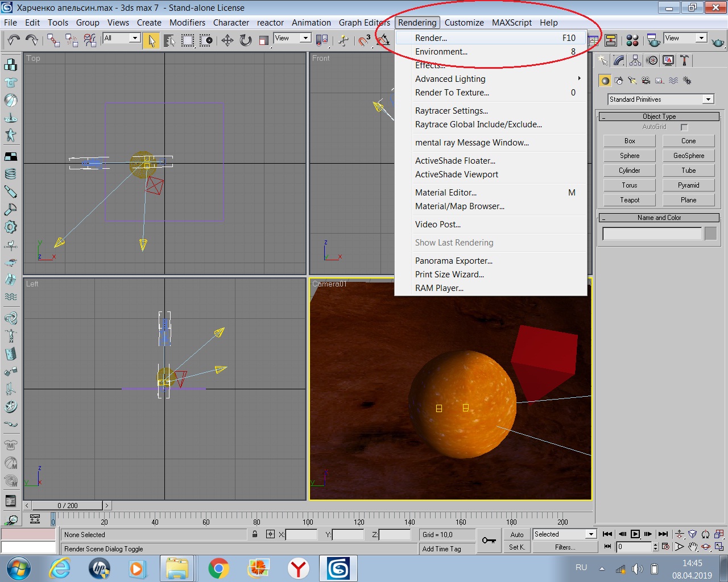
Task: Toggle Window/Crossing selection mode
Action: tap(206, 40)
